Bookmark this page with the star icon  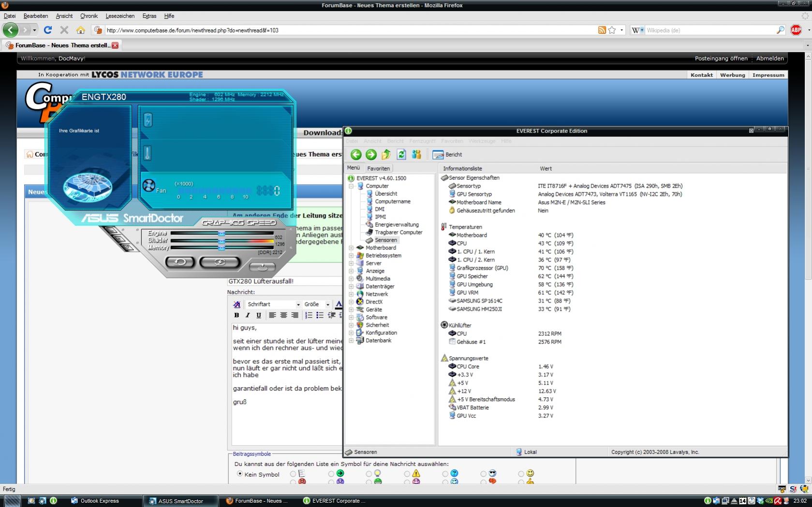pyautogui.click(x=612, y=30)
